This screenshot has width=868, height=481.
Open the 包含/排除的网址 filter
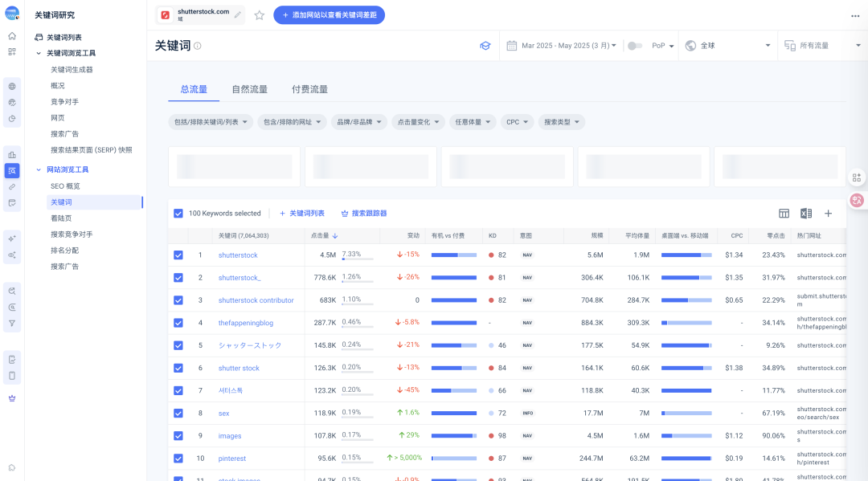click(x=292, y=122)
